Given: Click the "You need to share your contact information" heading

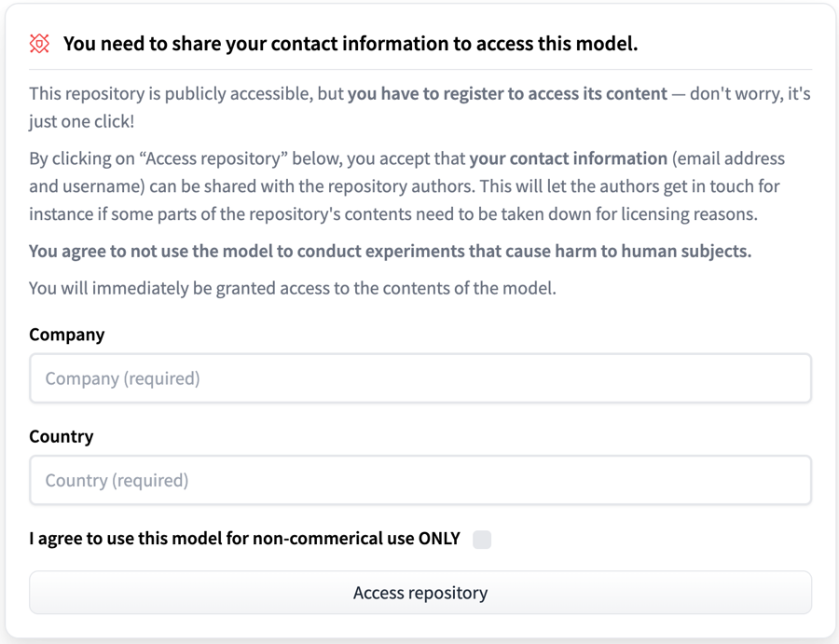Looking at the screenshot, I should tap(350, 44).
